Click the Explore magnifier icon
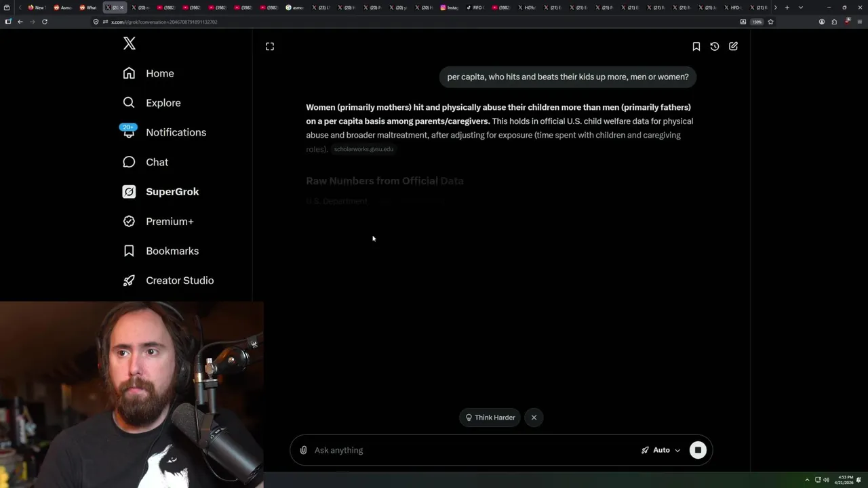This screenshot has width=868, height=488. click(129, 102)
